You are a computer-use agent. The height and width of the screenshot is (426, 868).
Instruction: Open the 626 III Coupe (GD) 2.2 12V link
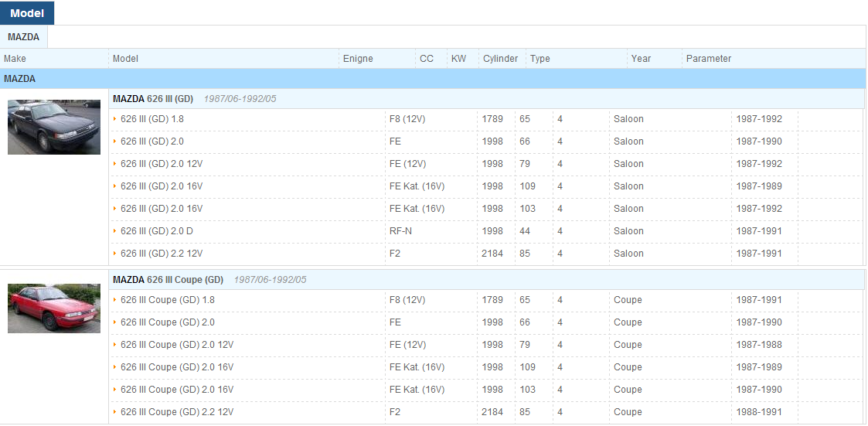tap(177, 411)
